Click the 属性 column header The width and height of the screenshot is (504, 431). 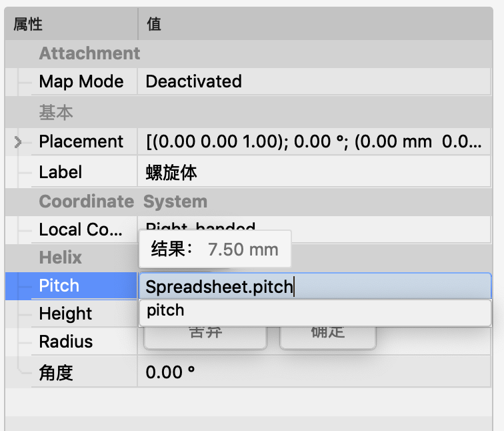click(x=28, y=25)
